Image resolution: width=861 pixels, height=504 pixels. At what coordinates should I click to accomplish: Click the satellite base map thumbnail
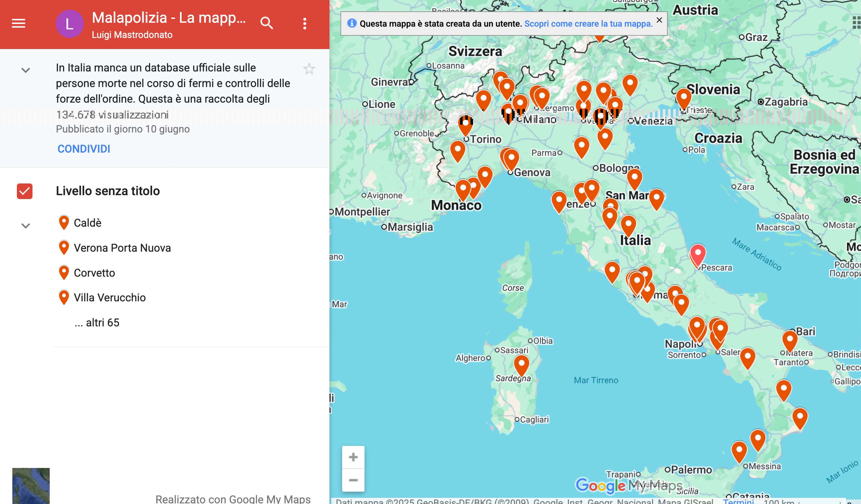(31, 485)
